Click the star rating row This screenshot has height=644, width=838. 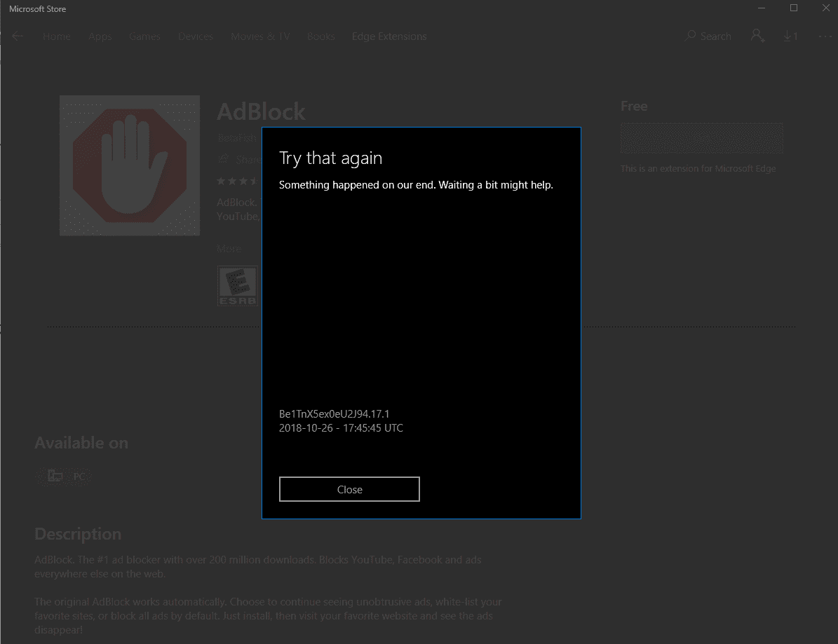[x=238, y=181]
